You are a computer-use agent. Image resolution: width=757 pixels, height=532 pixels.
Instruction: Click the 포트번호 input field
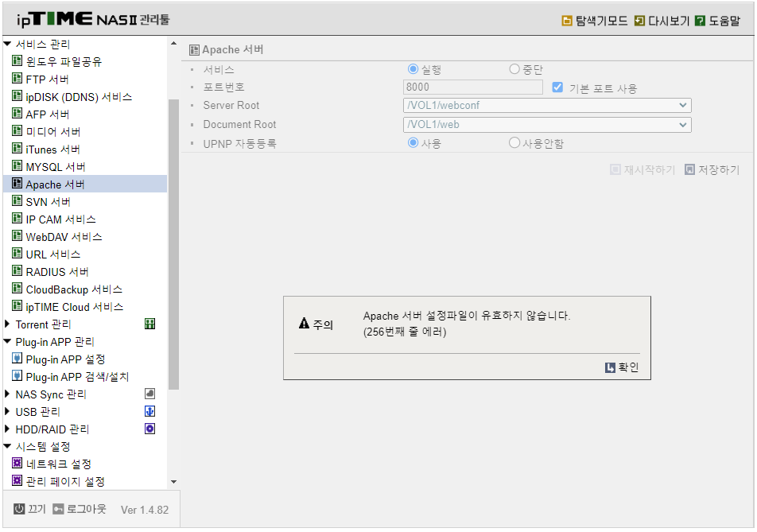(472, 87)
